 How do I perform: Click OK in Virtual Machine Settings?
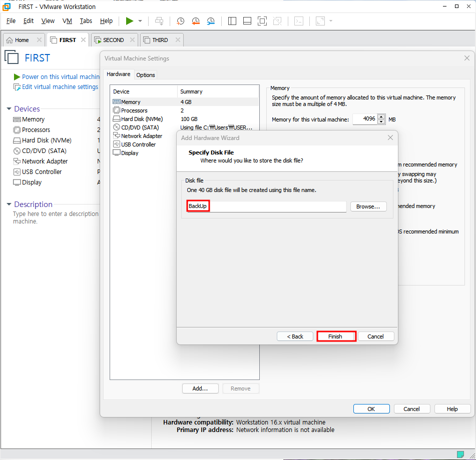pyautogui.click(x=371, y=409)
